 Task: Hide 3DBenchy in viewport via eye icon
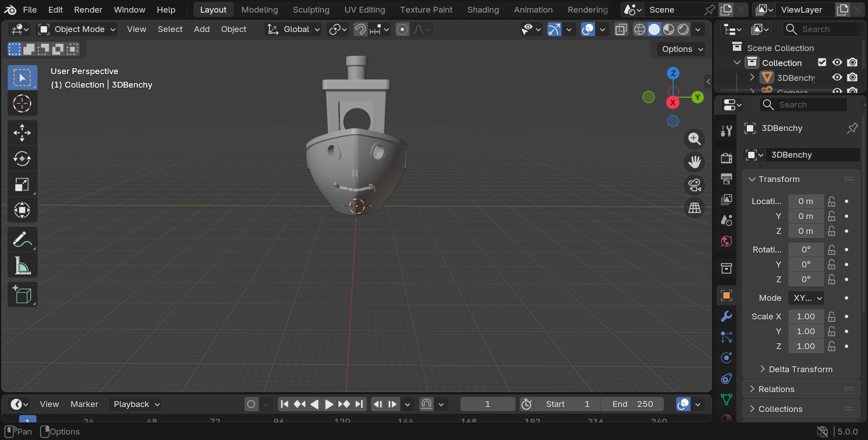click(837, 77)
